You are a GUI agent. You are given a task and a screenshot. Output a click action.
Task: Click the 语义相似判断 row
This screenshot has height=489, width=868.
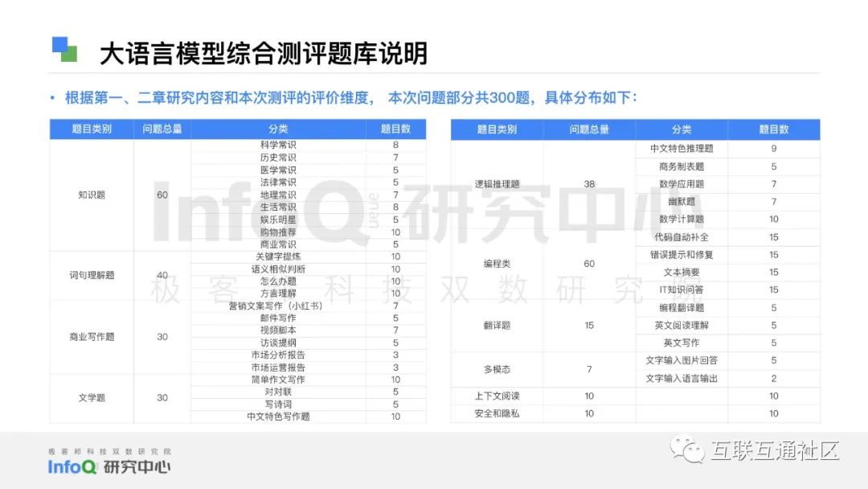pyautogui.click(x=309, y=269)
